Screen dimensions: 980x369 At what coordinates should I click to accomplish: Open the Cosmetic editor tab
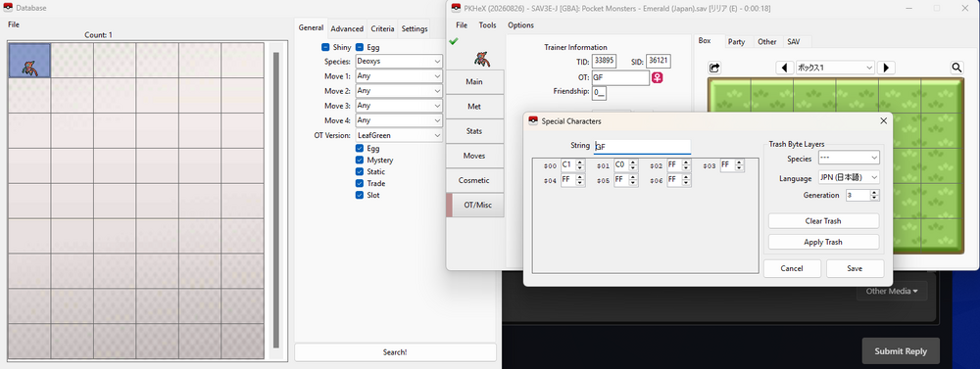(474, 180)
